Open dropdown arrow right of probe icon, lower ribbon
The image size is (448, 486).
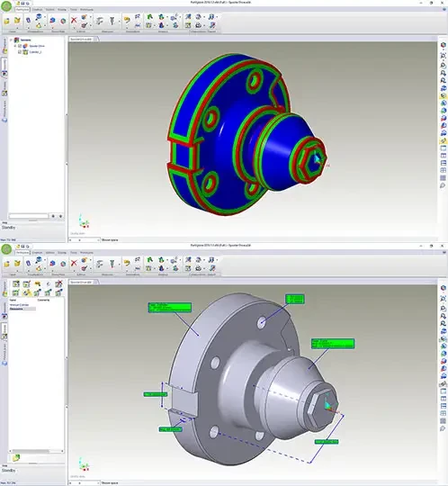[120, 264]
